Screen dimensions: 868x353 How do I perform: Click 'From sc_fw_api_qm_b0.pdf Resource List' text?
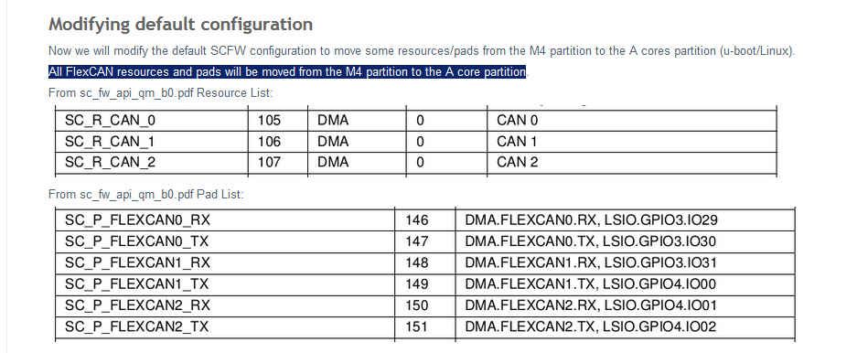[x=161, y=93]
